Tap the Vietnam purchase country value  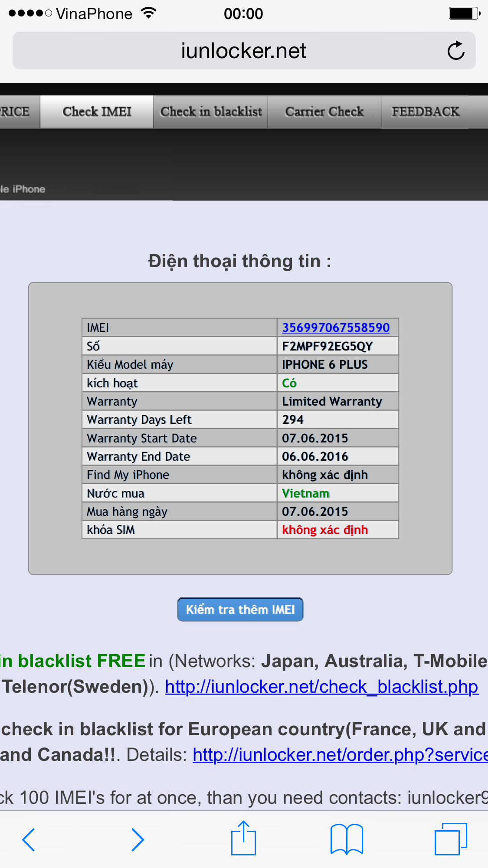pyautogui.click(x=306, y=493)
